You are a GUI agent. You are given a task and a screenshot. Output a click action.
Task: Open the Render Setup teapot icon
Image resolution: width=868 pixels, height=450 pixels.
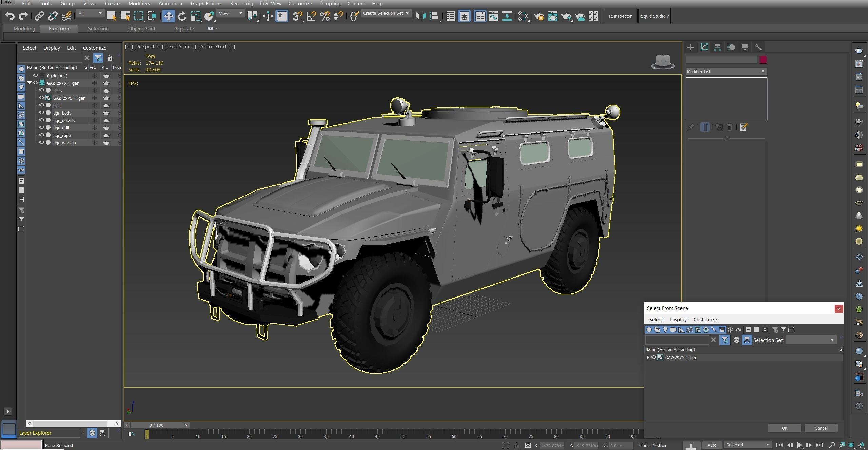(539, 16)
